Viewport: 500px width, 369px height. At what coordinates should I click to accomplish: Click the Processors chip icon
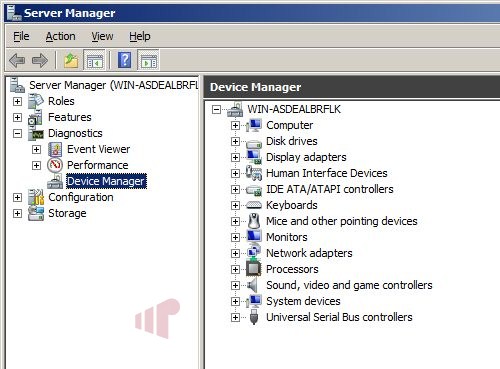point(254,269)
